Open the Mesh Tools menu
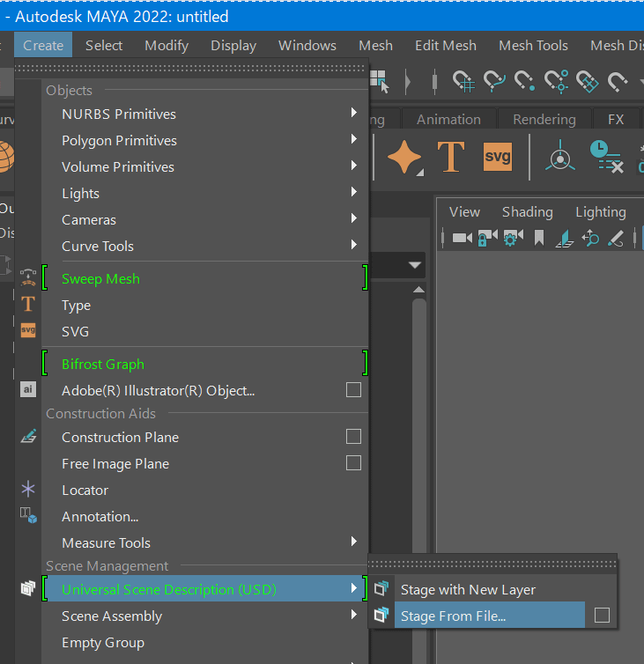644x664 pixels. [533, 45]
